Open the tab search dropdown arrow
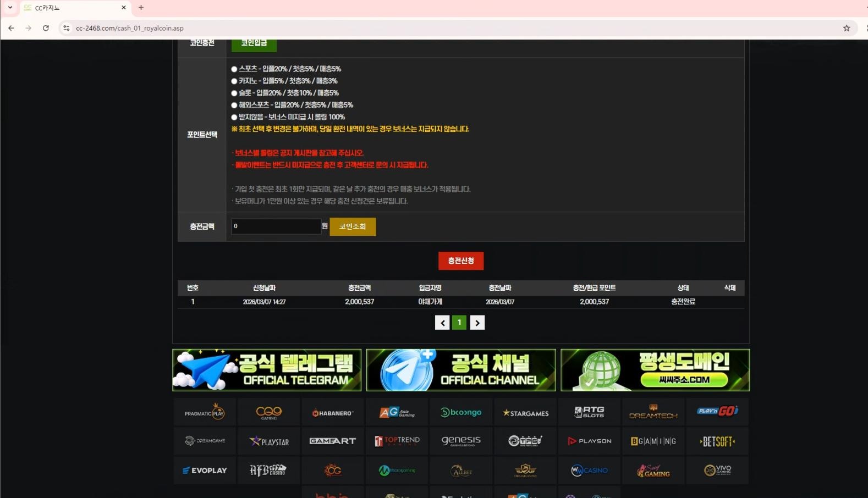This screenshot has width=868, height=498. [10, 8]
